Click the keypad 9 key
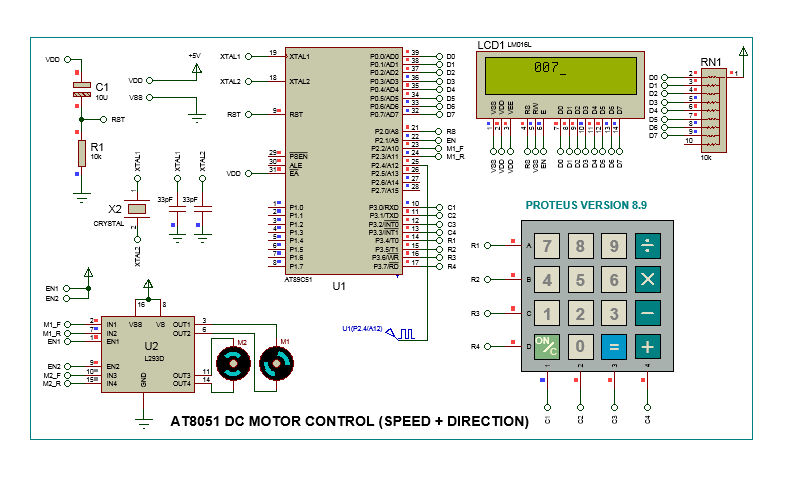 [x=614, y=246]
